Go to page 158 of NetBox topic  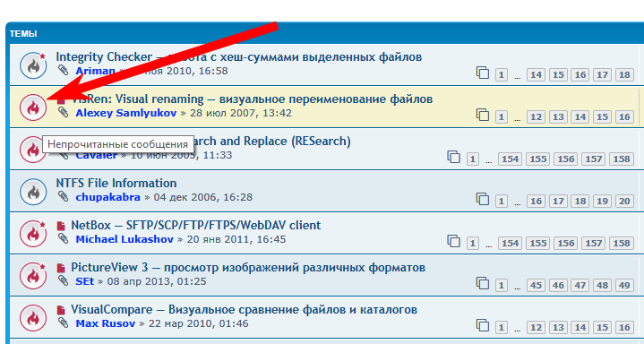click(622, 244)
